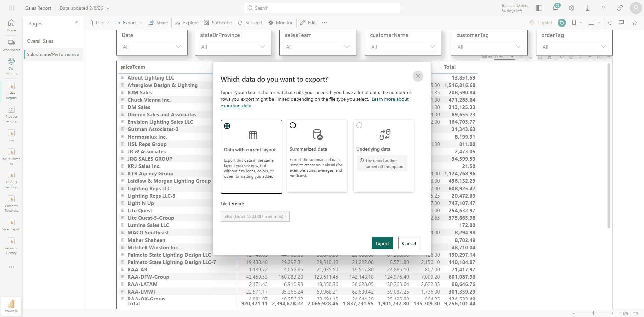The height and width of the screenshot is (317, 644).
Task: Open the bookmarks icon in toolbar
Action: click(x=574, y=23)
